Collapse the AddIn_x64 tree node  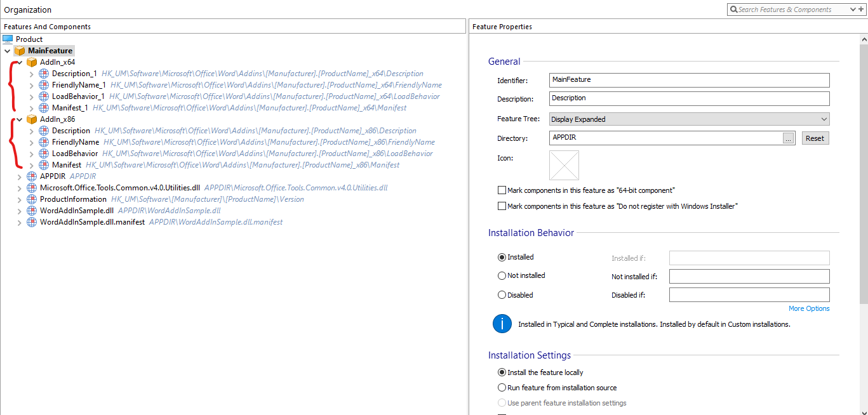click(x=19, y=62)
